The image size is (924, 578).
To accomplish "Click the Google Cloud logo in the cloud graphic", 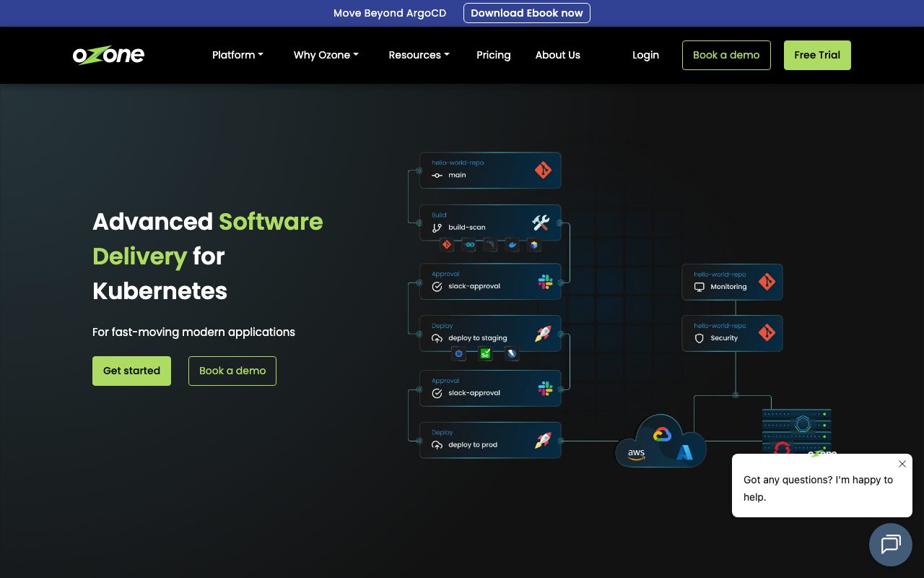I will click(x=662, y=434).
